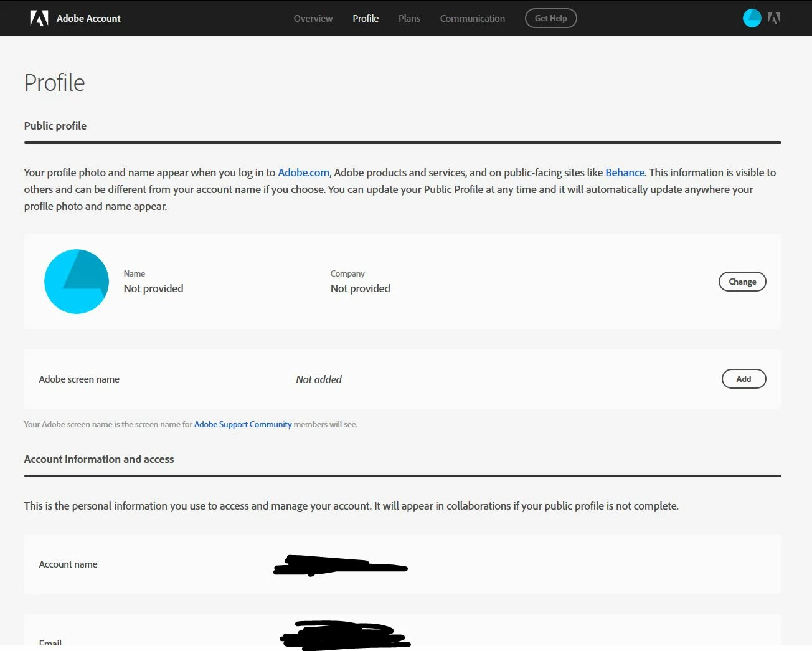Click the Name 'Not provided' value
Screen dimensions: 812x651
click(x=153, y=288)
